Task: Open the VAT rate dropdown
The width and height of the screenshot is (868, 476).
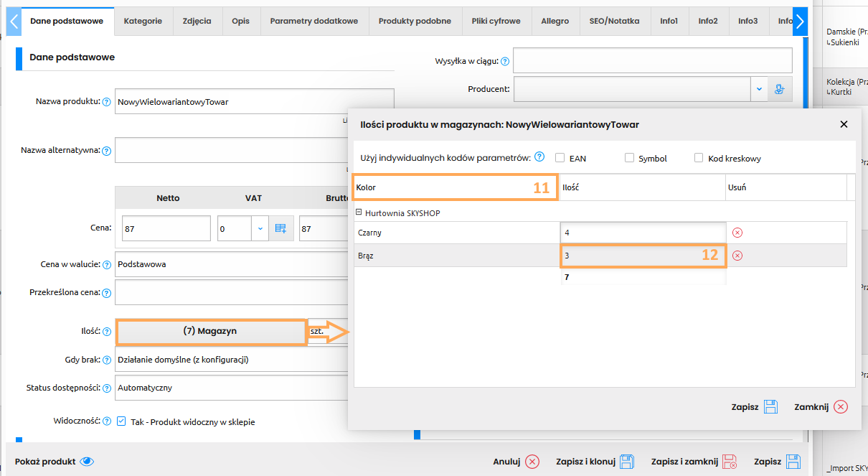Action: click(260, 229)
